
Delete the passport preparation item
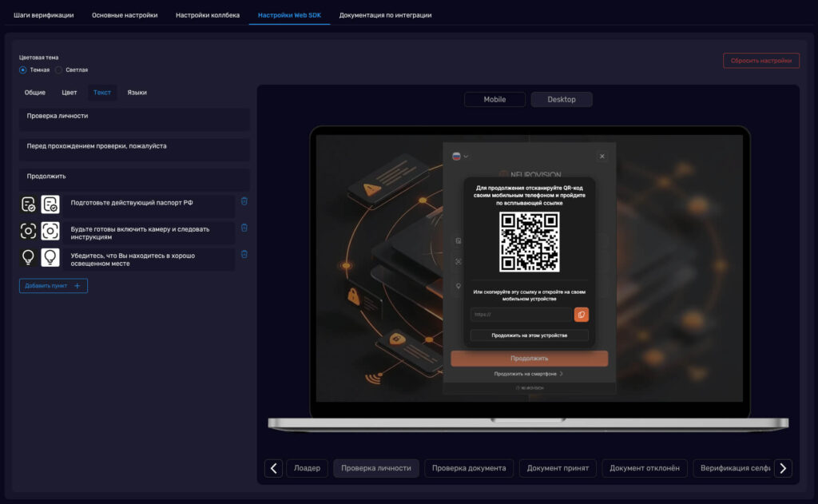244,201
